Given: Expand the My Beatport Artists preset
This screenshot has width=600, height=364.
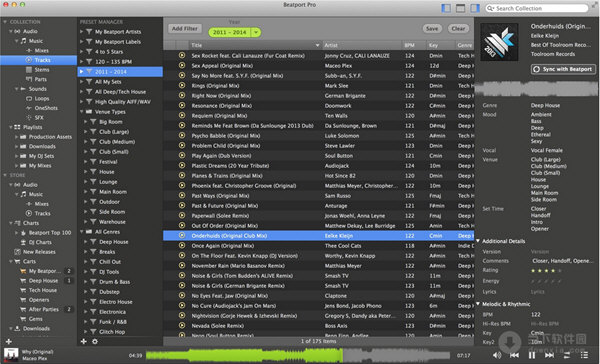Looking at the screenshot, I should pyautogui.click(x=82, y=32).
